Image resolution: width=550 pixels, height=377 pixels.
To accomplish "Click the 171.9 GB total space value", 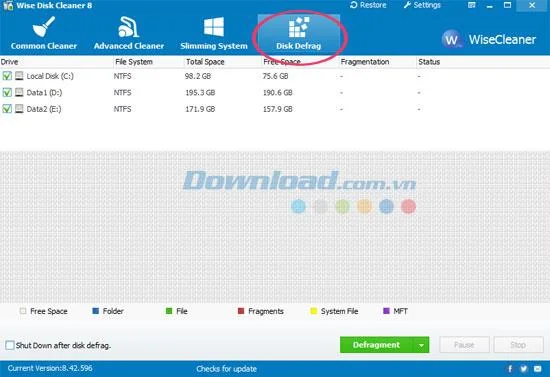I will click(200, 109).
